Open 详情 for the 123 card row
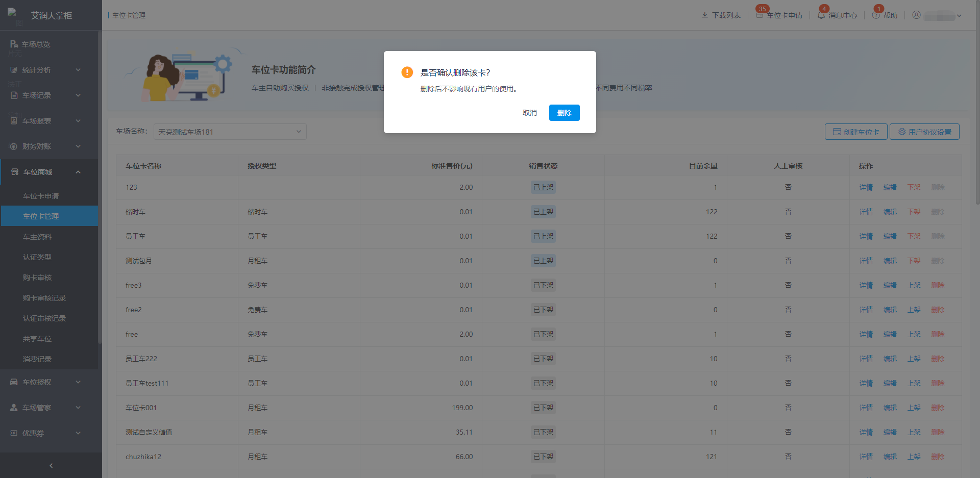 866,187
